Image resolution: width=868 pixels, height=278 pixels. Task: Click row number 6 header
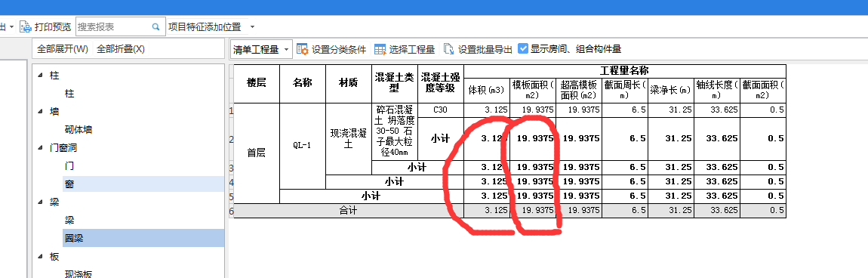click(232, 211)
